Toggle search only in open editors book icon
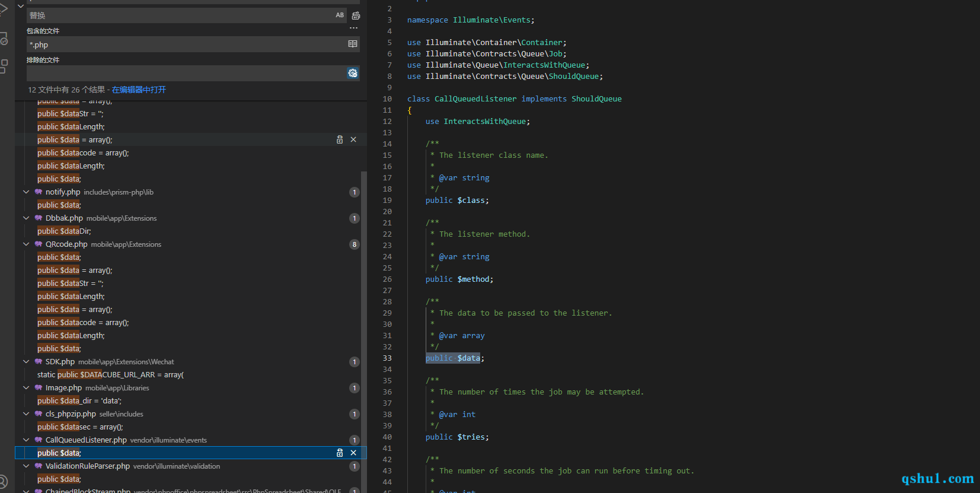Image resolution: width=980 pixels, height=493 pixels. tap(353, 44)
